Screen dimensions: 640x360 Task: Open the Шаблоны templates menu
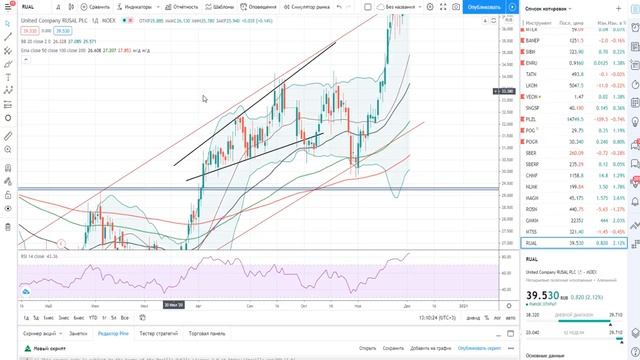(x=220, y=7)
